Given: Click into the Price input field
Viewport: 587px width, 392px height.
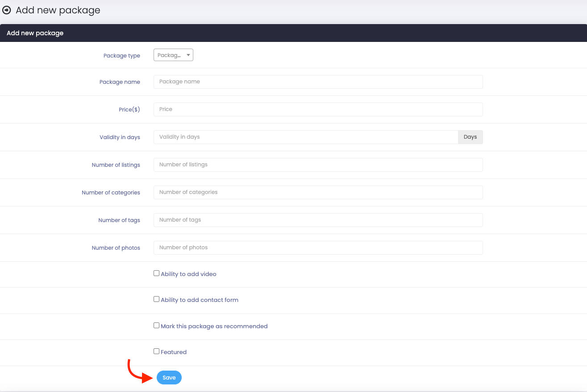Looking at the screenshot, I should tap(318, 109).
